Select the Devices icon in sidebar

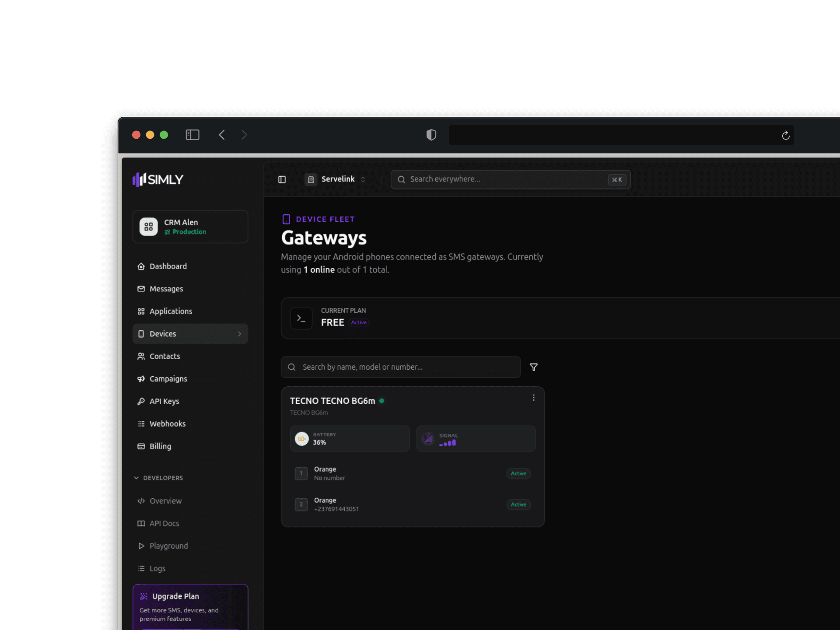141,333
